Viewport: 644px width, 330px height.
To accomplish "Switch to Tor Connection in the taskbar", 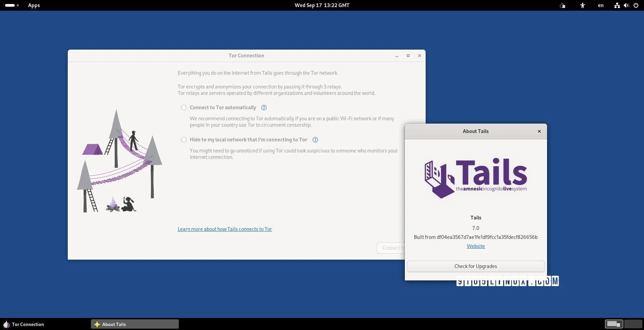I will pos(28,324).
